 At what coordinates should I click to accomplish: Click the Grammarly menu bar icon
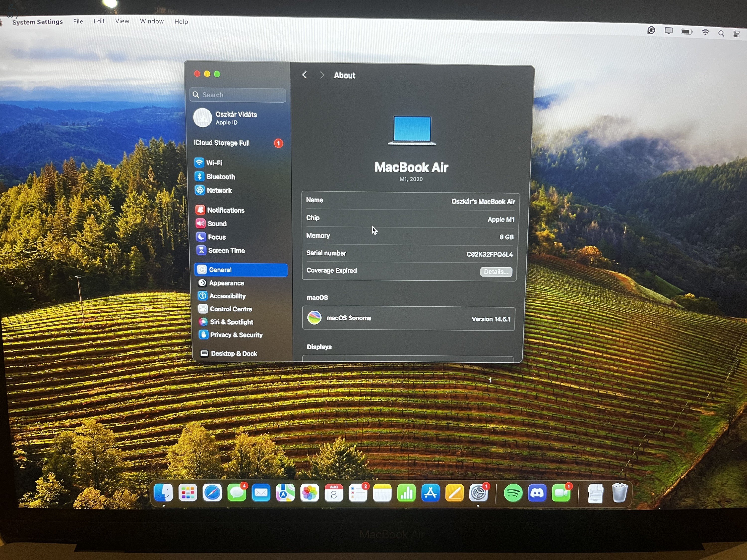(651, 31)
